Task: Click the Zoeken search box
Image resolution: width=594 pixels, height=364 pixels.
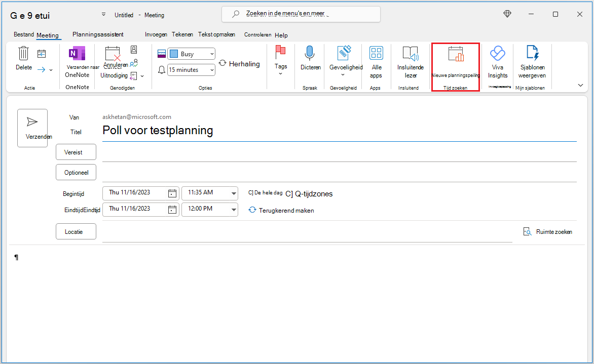Action: 301,14
